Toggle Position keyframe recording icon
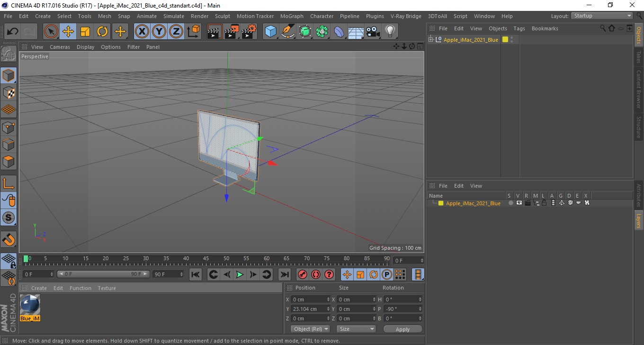Image resolution: width=644 pixels, height=345 pixels. point(347,274)
